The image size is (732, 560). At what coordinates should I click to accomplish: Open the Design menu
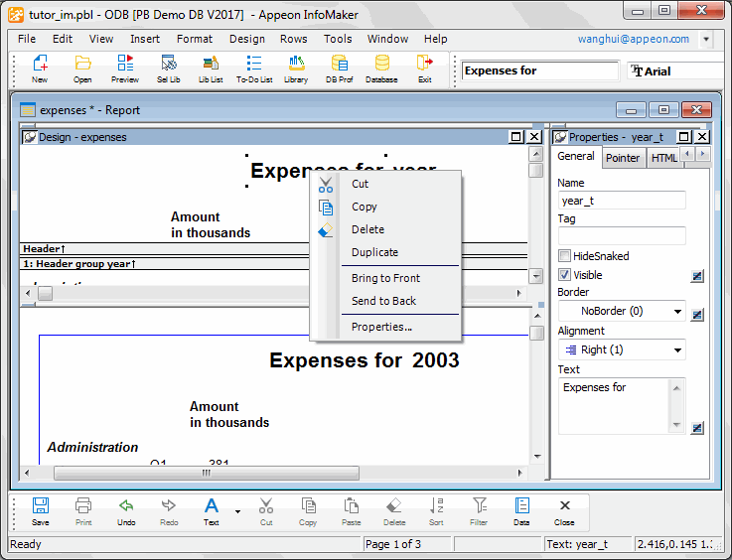(247, 39)
